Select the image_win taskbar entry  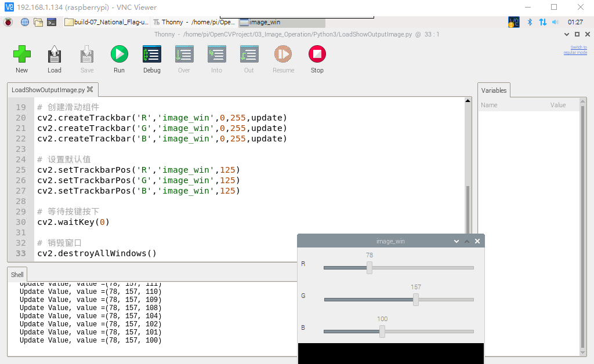coord(282,23)
